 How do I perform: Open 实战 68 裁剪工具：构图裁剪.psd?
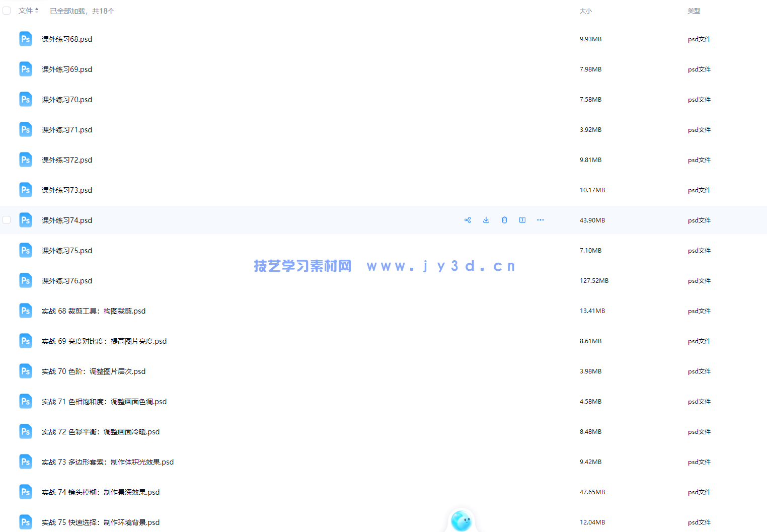[94, 311]
